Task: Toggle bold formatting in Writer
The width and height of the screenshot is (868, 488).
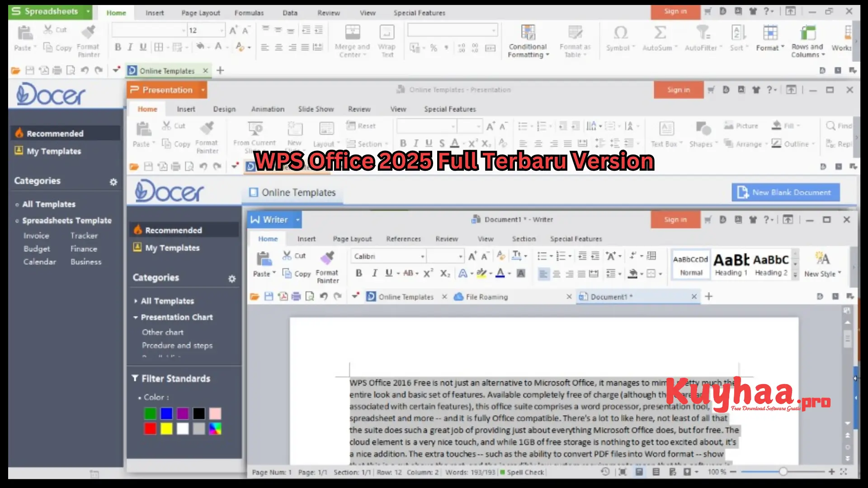Action: (x=359, y=273)
